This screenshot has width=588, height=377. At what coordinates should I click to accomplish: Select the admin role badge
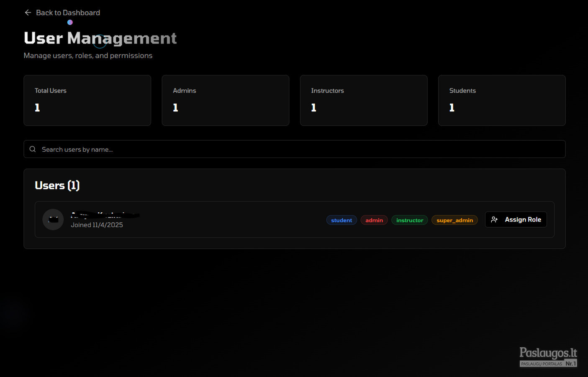coord(374,220)
